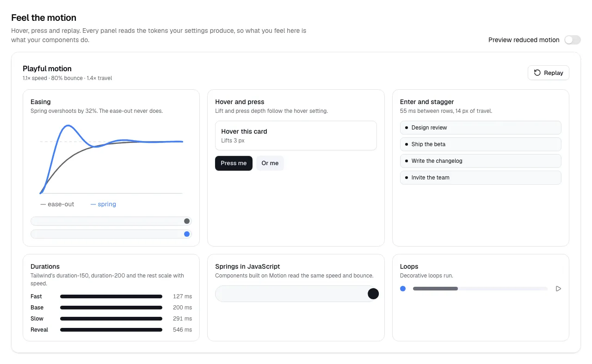Click the Write the changelog row
Screen dimensions: 592x364
pyautogui.click(x=481, y=161)
